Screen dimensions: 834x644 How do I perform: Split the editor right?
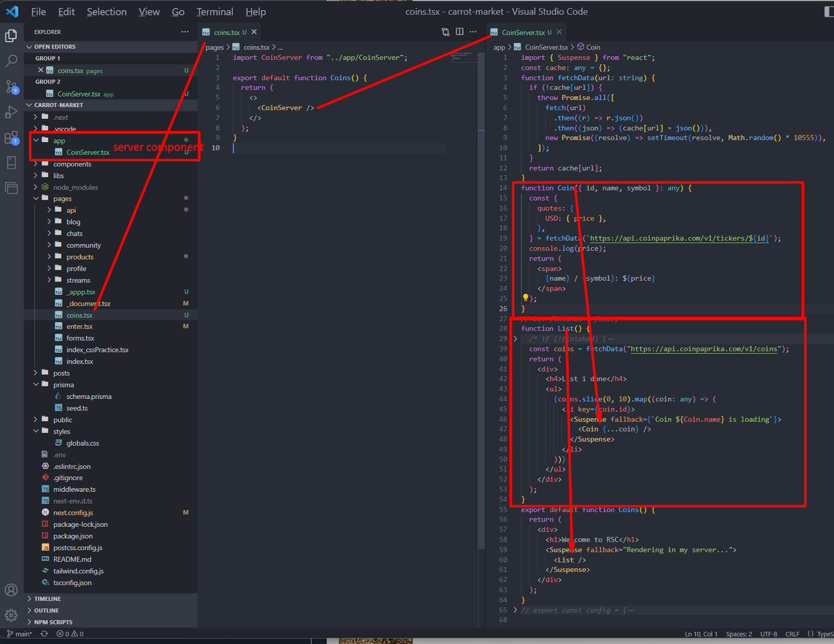click(460, 32)
